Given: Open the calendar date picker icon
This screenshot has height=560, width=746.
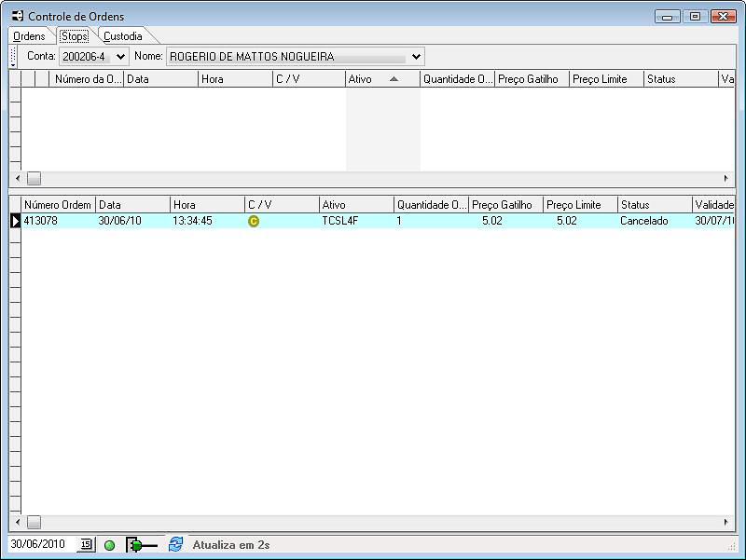Looking at the screenshot, I should [x=86, y=544].
